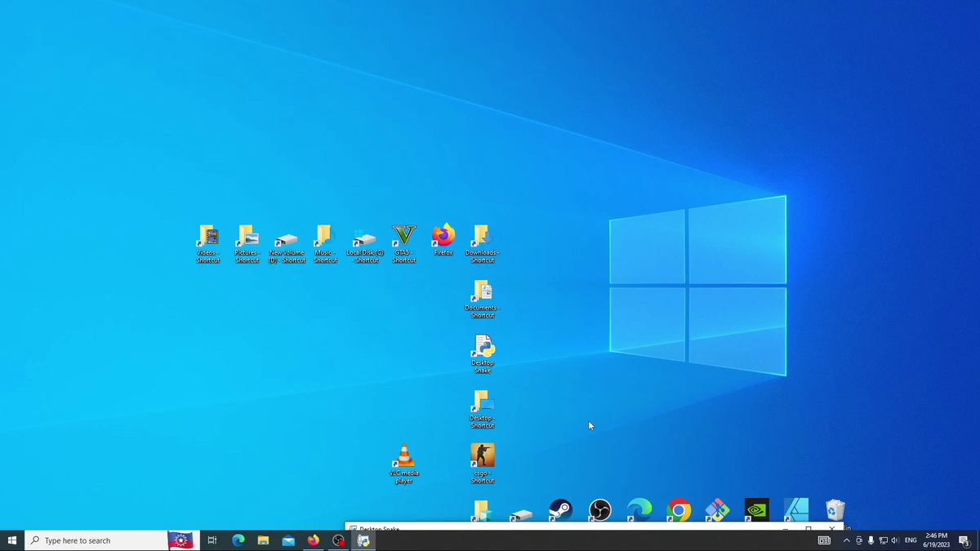Select the Local Disk (G) shortcut icon
The width and height of the screenshot is (980, 551).
point(365,247)
